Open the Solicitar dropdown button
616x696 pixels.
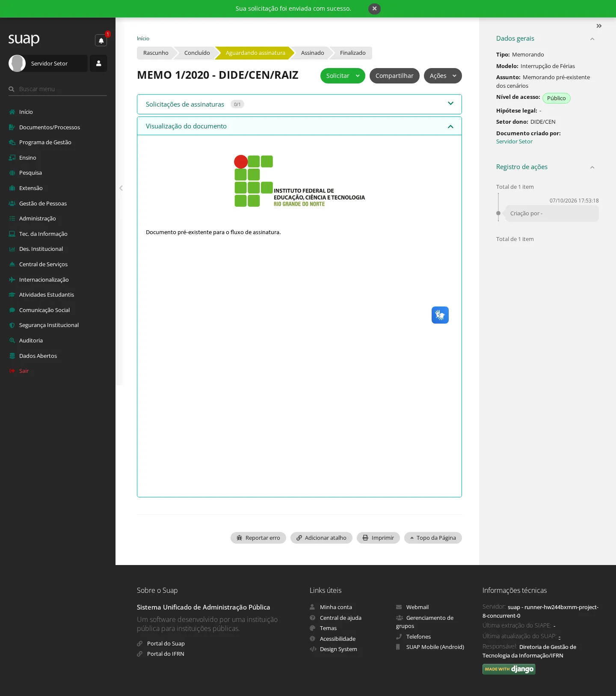coord(343,76)
